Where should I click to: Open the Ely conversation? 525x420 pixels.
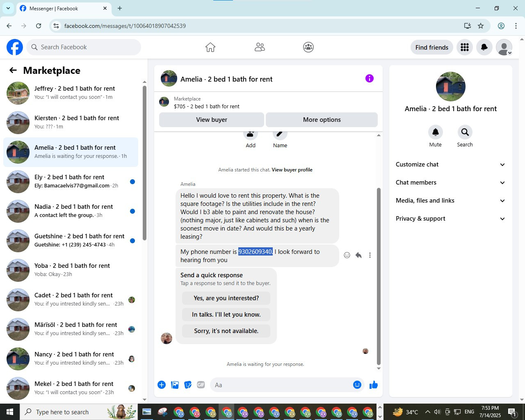[71, 182]
